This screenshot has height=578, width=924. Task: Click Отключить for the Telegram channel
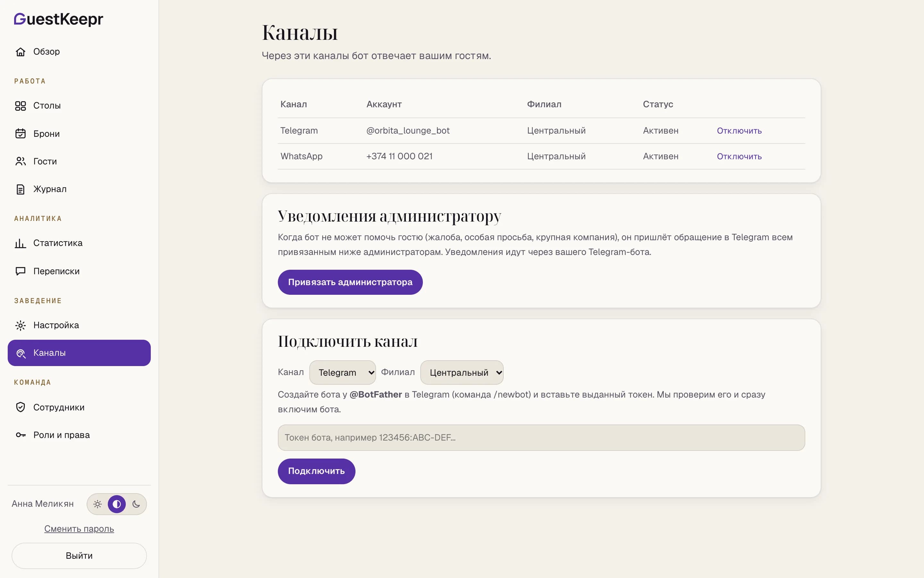tap(739, 131)
